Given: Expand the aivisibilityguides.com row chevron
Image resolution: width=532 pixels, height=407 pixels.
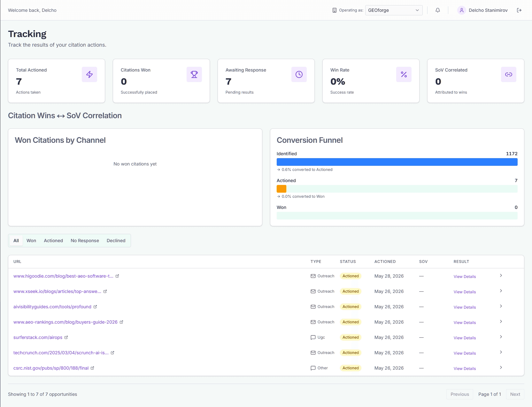Looking at the screenshot, I should tap(501, 306).
